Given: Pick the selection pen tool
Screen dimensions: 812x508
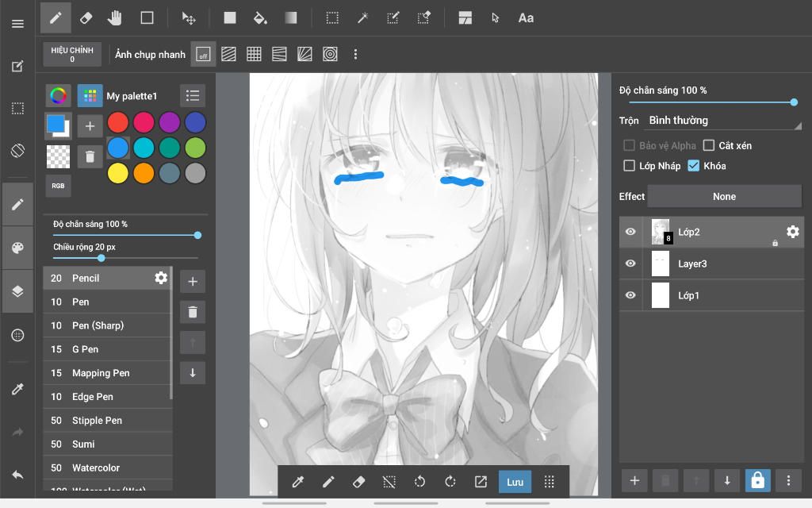Looking at the screenshot, I should coord(393,18).
